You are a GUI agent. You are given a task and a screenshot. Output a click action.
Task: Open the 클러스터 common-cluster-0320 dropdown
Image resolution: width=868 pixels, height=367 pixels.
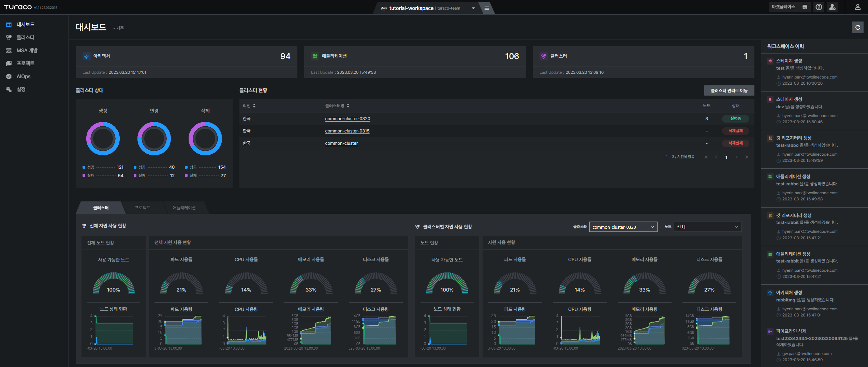pyautogui.click(x=623, y=227)
